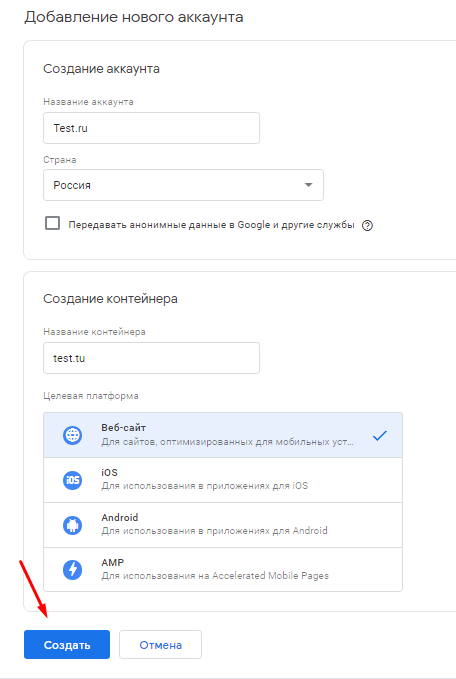This screenshot has width=456, height=679.
Task: Click the AMP lightning bolt icon
Action: 72,570
